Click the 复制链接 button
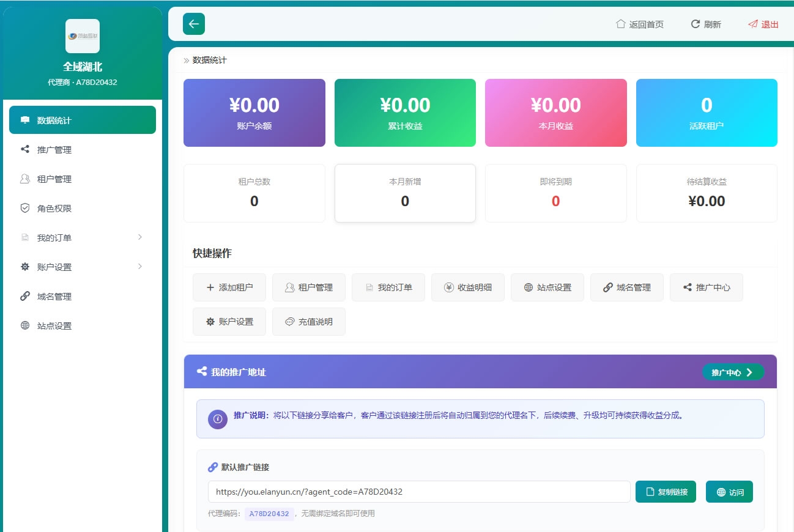The height and width of the screenshot is (532, 794). pyautogui.click(x=666, y=492)
